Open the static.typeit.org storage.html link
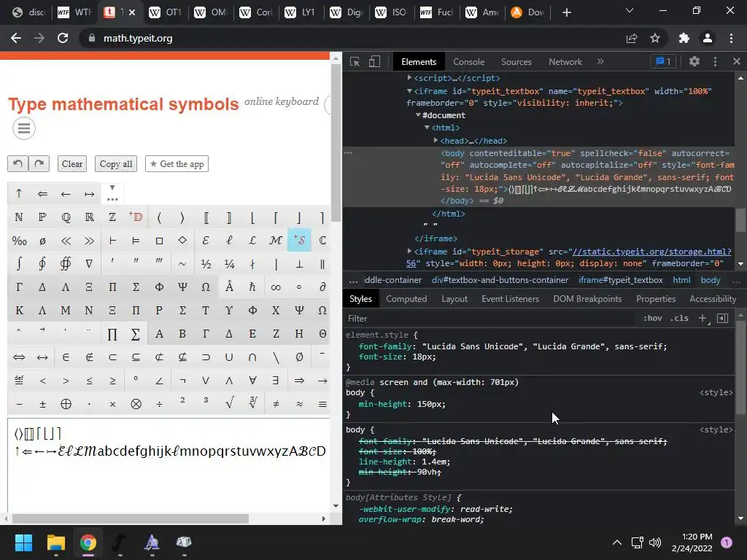The height and width of the screenshot is (560, 747). coord(651,252)
